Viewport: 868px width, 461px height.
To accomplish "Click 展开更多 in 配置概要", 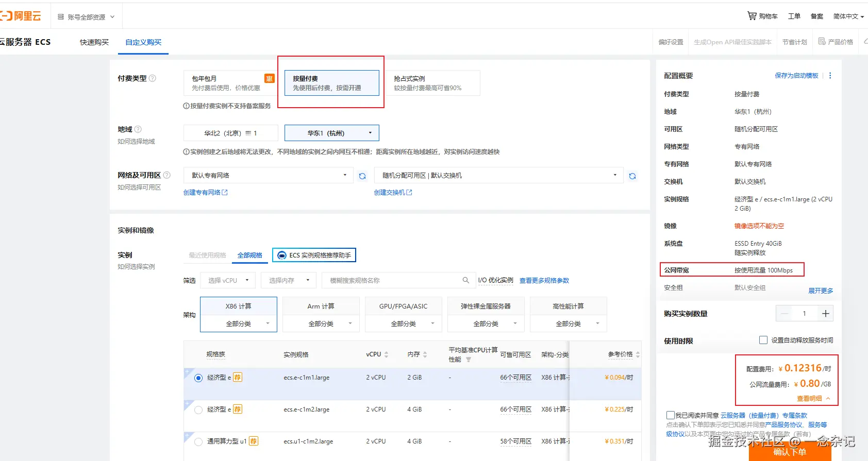I will coord(821,291).
